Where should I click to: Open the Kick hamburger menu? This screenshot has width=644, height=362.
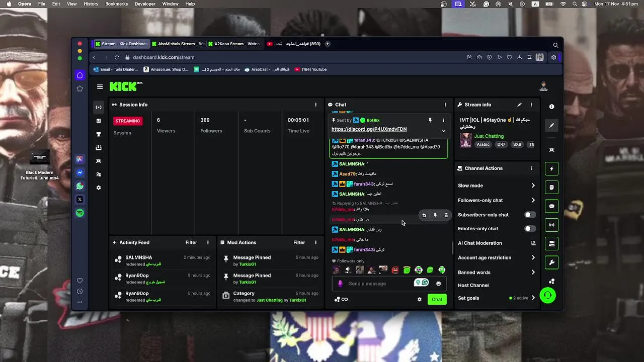coord(100,86)
